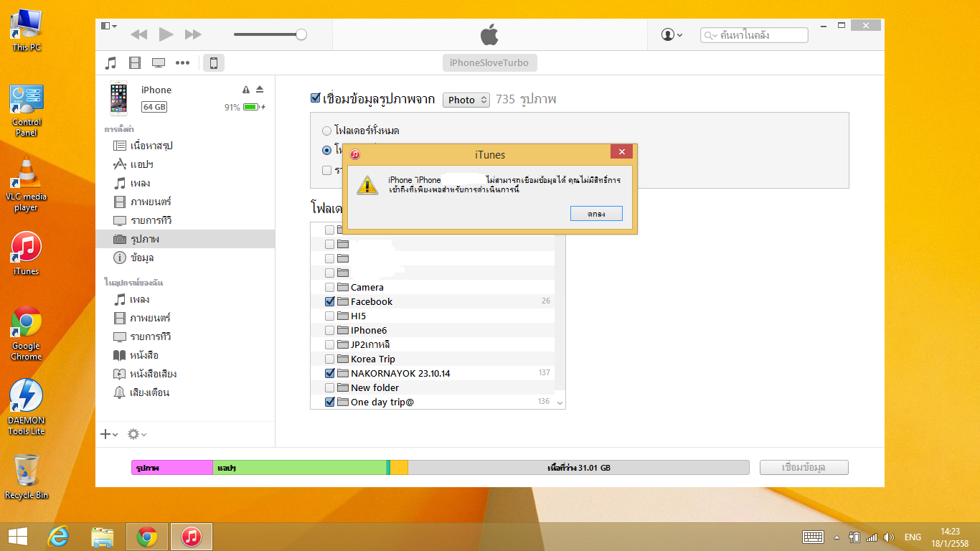
Task: Click the เชื่อมข้อมูล sync button
Action: [x=804, y=468]
